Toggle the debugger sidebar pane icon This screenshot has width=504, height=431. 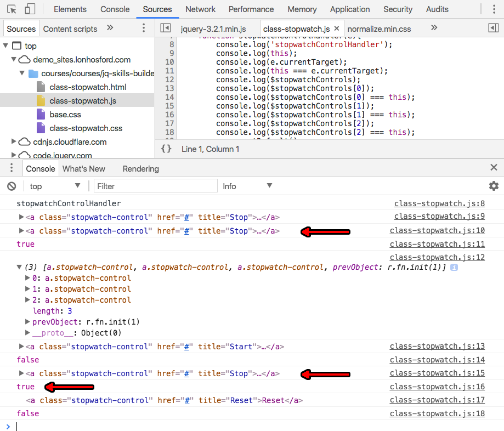pyautogui.click(x=494, y=29)
